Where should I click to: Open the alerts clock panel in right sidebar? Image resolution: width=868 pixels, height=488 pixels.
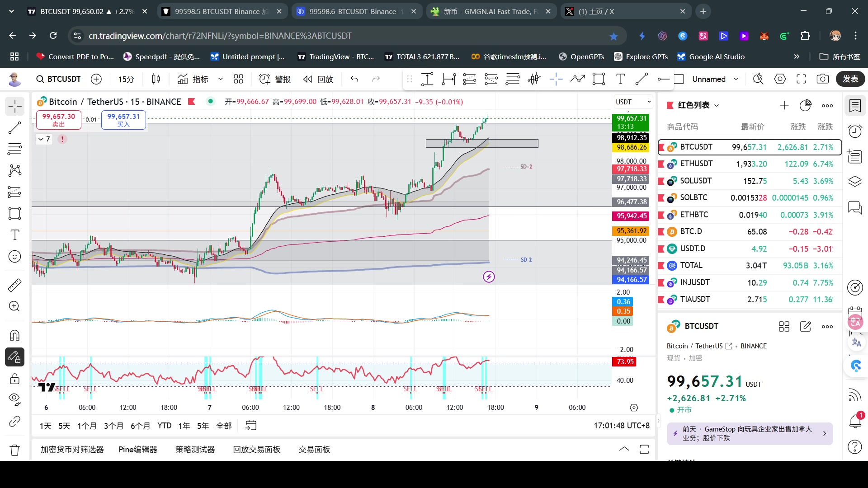point(855,131)
